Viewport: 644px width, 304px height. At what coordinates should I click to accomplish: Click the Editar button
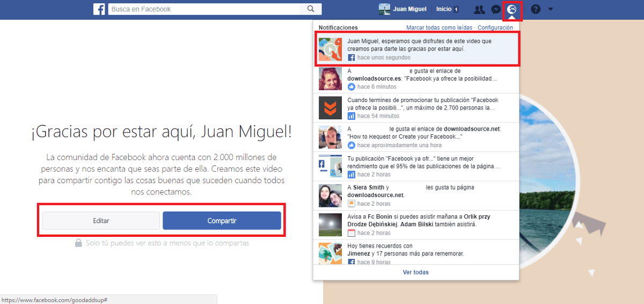coord(101,221)
